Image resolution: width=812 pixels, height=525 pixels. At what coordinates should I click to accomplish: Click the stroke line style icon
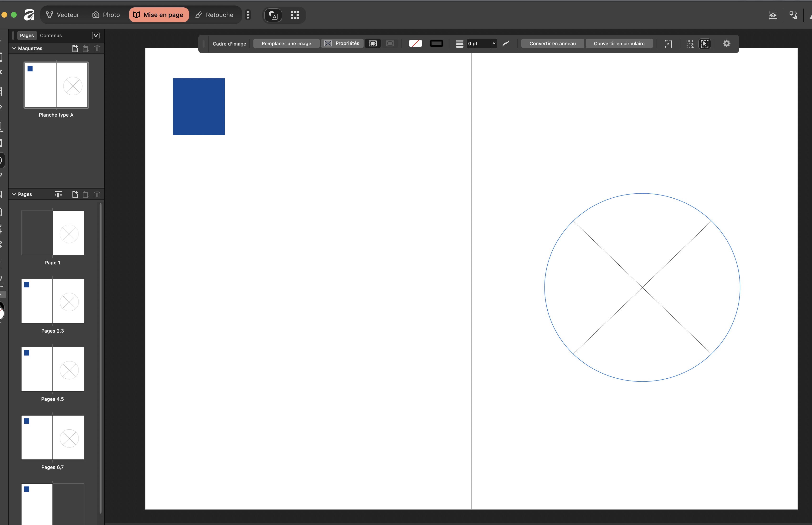pos(459,44)
